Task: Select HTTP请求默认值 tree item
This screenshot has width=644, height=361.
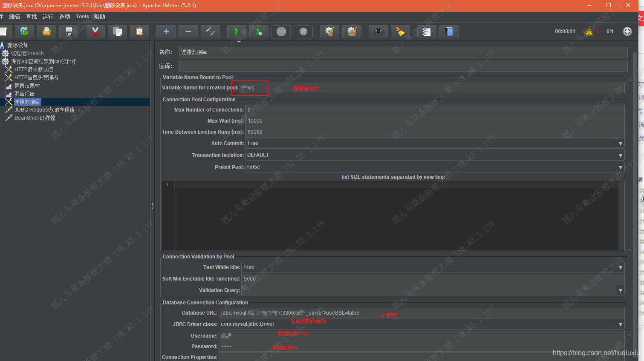Action: [x=34, y=69]
